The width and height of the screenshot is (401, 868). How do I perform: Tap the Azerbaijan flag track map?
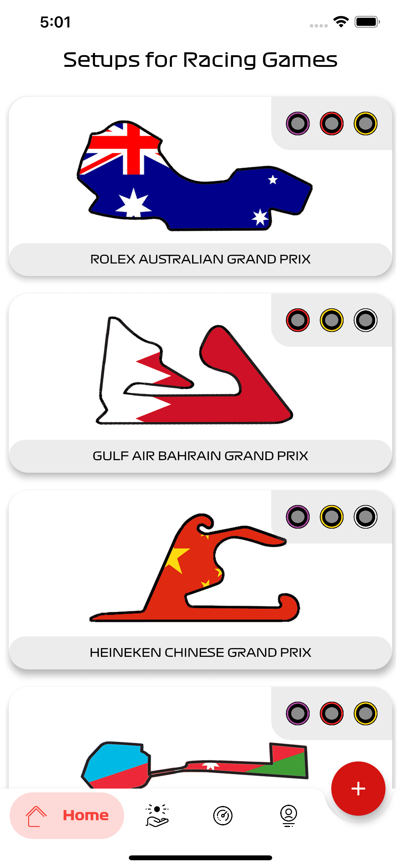[194, 764]
